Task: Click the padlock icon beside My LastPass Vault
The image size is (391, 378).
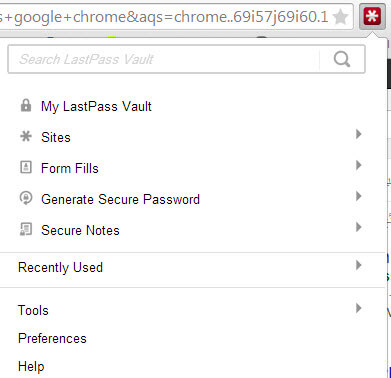Action: [x=26, y=105]
